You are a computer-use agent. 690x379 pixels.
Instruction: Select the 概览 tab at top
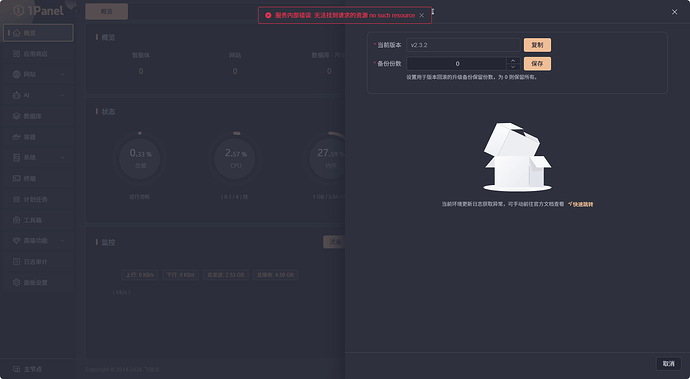coord(106,11)
